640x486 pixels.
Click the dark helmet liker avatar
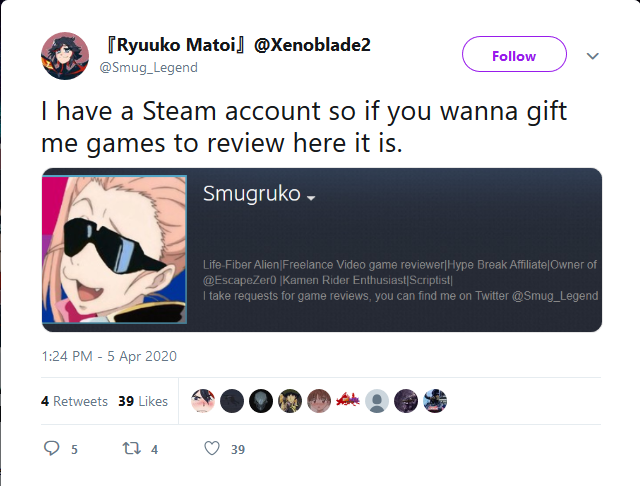pyautogui.click(x=261, y=401)
